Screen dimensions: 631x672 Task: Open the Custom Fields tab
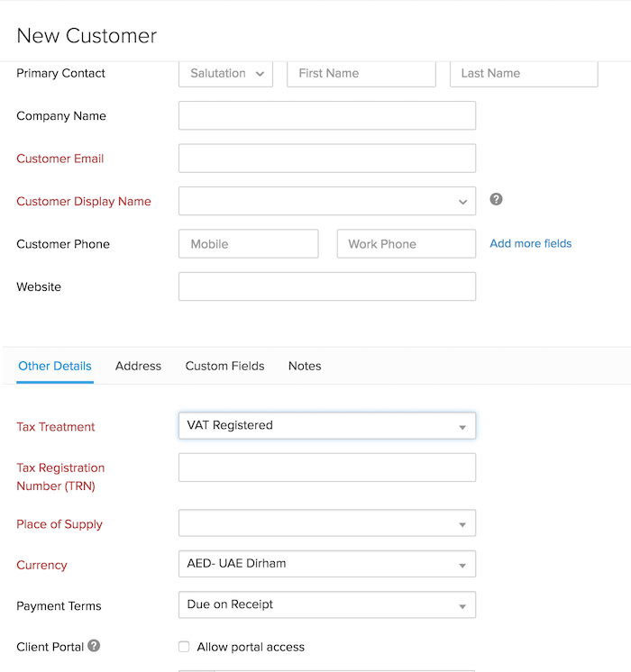coord(224,366)
